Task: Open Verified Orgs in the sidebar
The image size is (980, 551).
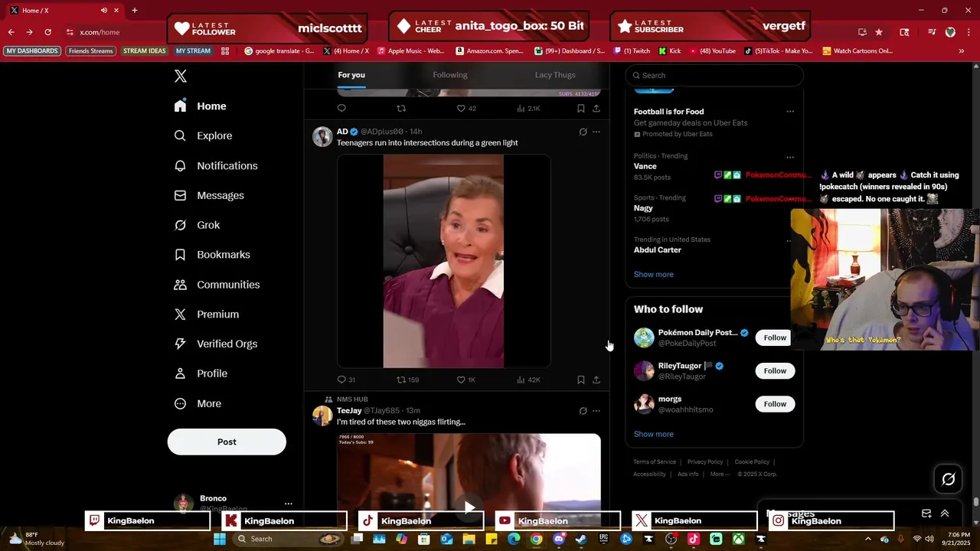Action: click(217, 344)
